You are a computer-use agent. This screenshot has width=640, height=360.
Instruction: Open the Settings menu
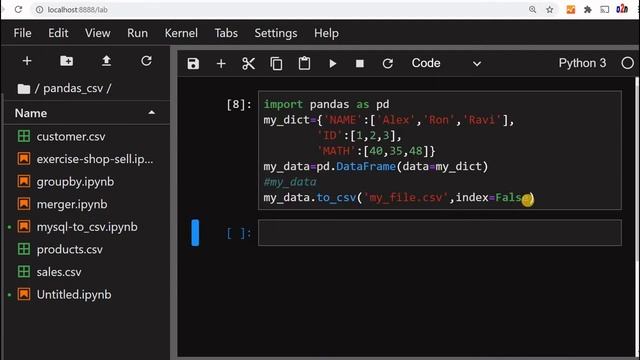[x=276, y=33]
